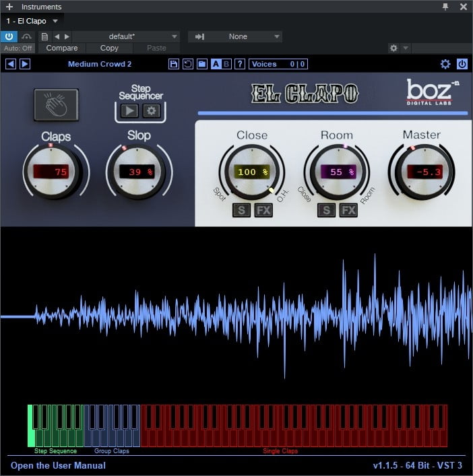Click the 'Step Sequence' keyboard label
The width and height of the screenshot is (473, 476).
[x=55, y=451]
